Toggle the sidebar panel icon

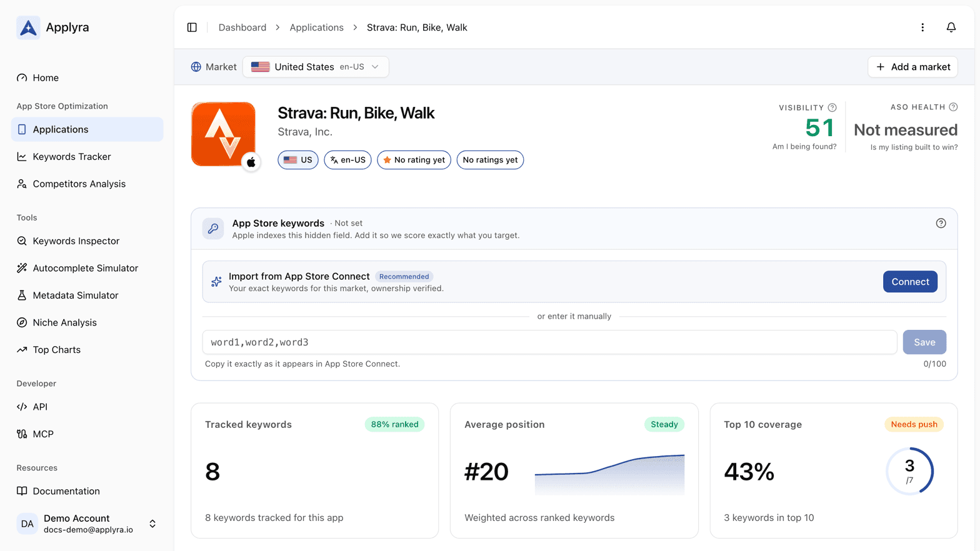192,27
